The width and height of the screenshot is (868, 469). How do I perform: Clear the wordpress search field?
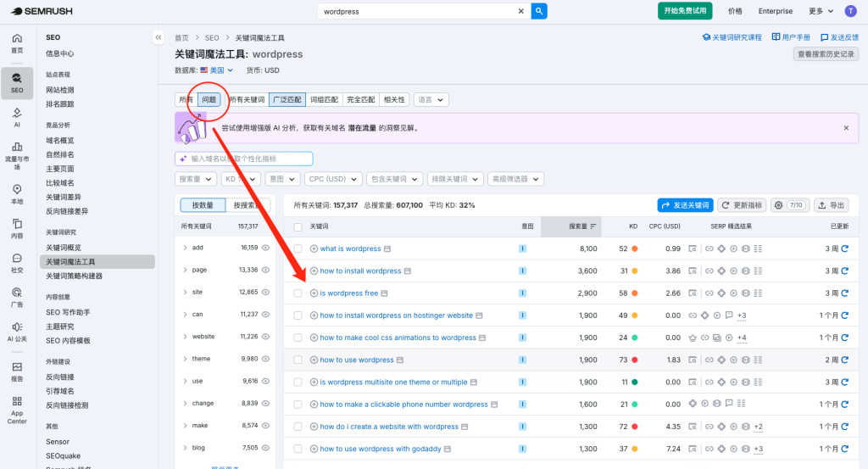pyautogui.click(x=521, y=11)
